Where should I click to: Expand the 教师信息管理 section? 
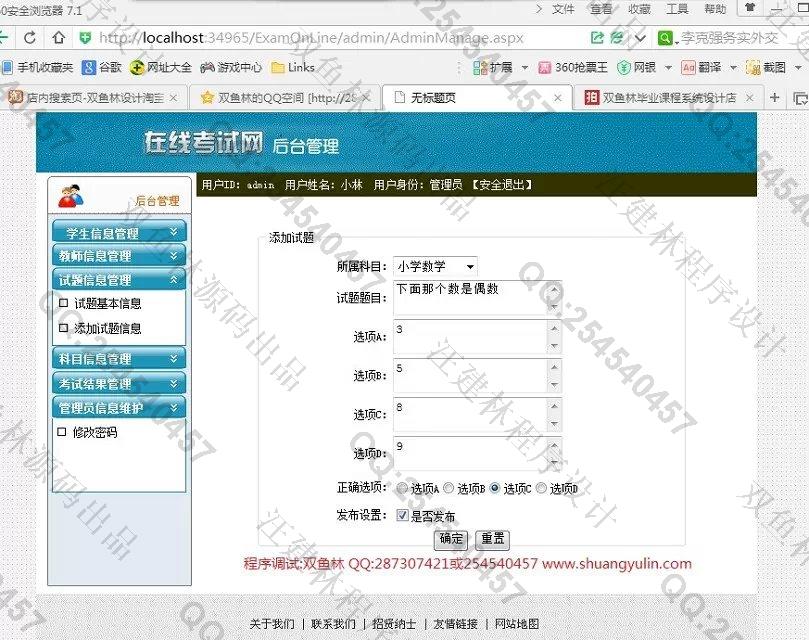[119, 255]
